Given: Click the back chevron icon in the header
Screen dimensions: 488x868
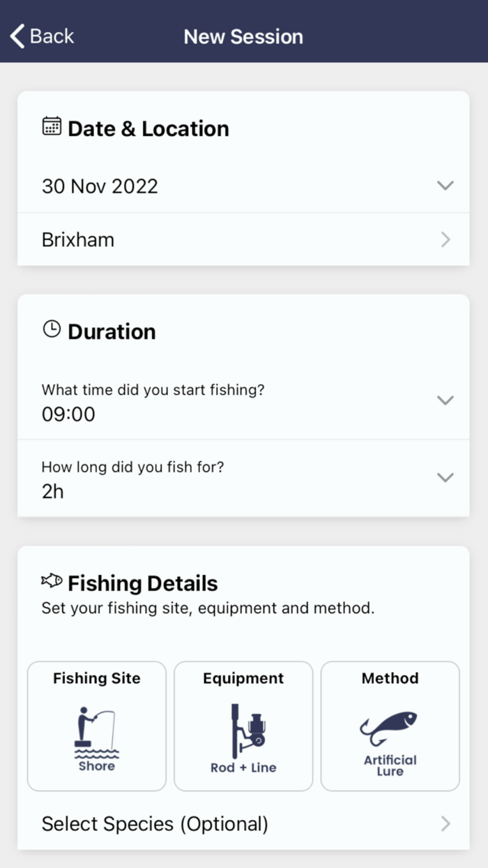Looking at the screenshot, I should 15,36.
